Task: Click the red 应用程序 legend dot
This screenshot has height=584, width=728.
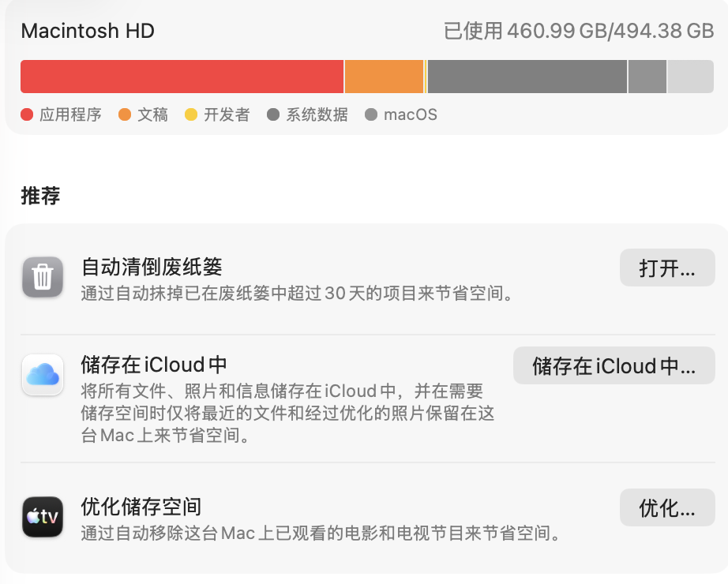Action: coord(27,114)
